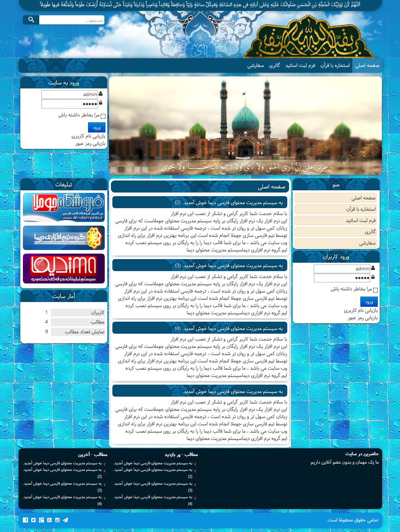Click the username person icon in the login form
Viewport: 400px width, 532px height.
pyautogui.click(x=100, y=94)
